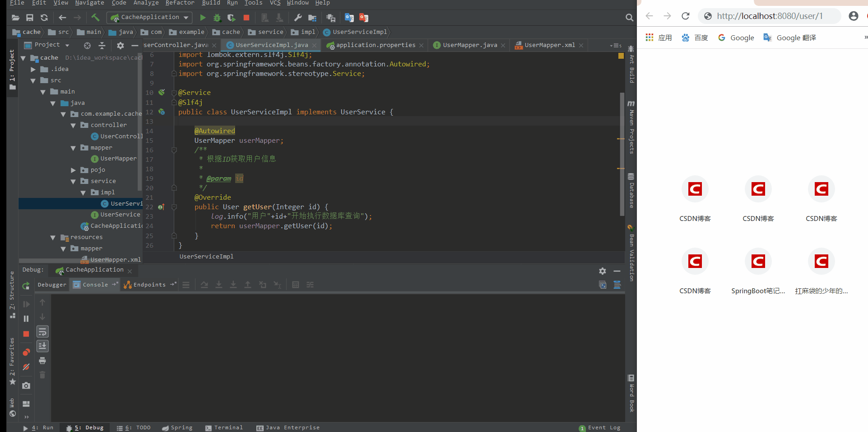Viewport: 868px width, 432px height.
Task: Open the Analyze menu
Action: pyautogui.click(x=146, y=3)
